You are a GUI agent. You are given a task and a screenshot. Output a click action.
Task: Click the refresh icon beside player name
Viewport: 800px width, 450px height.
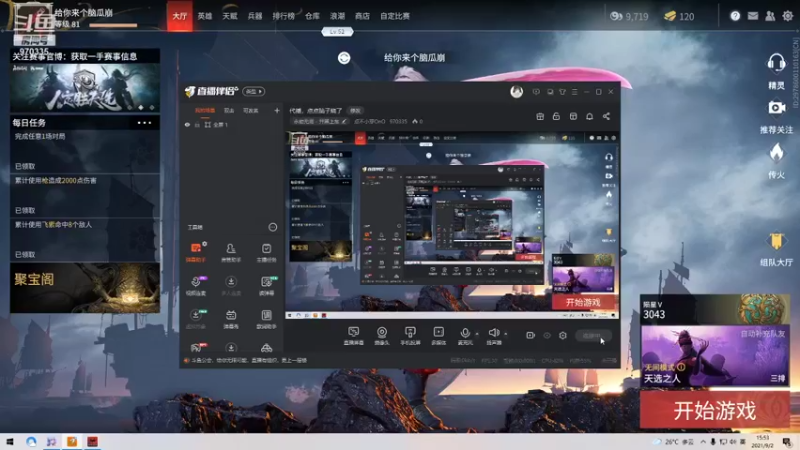pos(344,58)
